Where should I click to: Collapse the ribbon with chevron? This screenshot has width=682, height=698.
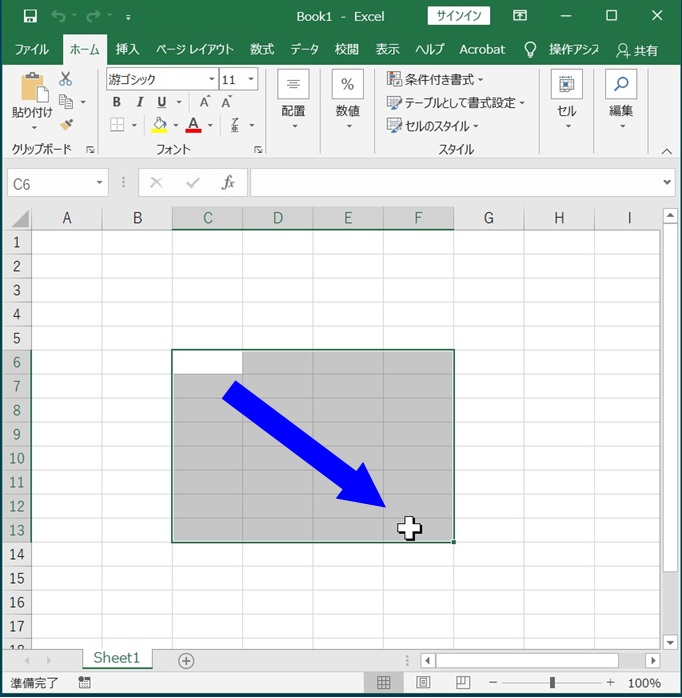(666, 152)
